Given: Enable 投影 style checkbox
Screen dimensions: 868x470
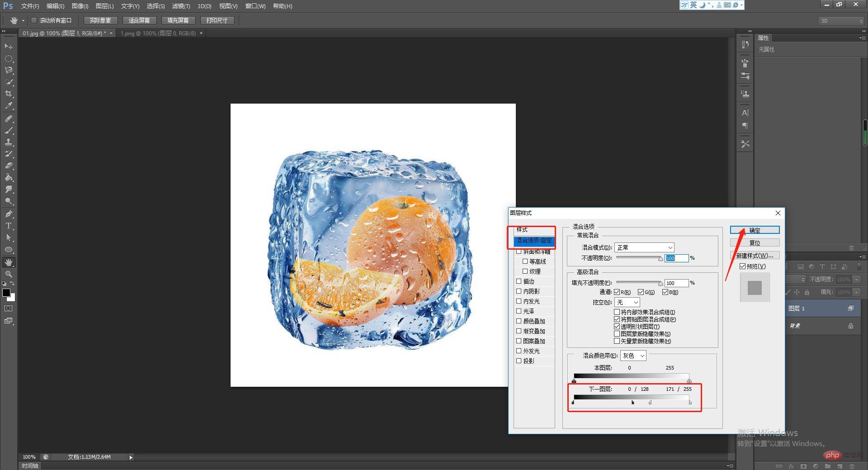Looking at the screenshot, I should [519, 361].
